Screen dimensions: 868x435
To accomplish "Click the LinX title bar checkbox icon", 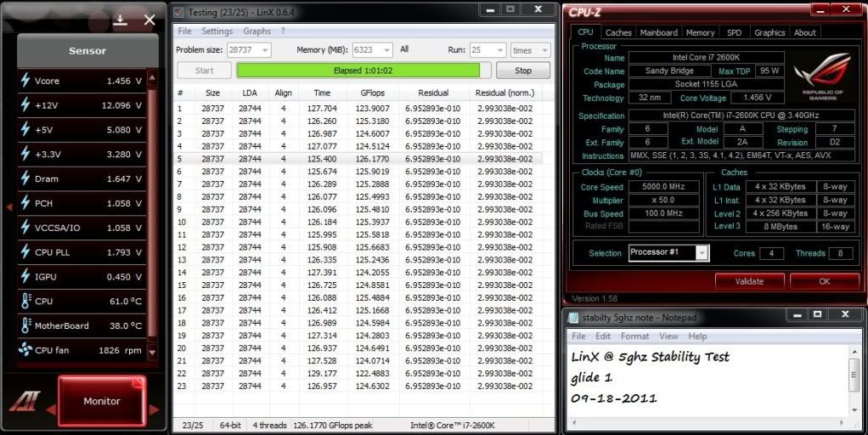I will click(x=178, y=12).
